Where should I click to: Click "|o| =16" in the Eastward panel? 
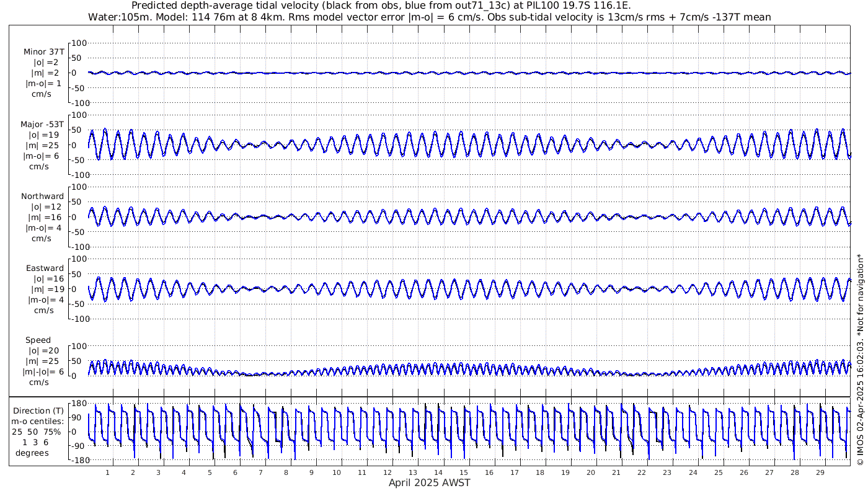(47, 278)
